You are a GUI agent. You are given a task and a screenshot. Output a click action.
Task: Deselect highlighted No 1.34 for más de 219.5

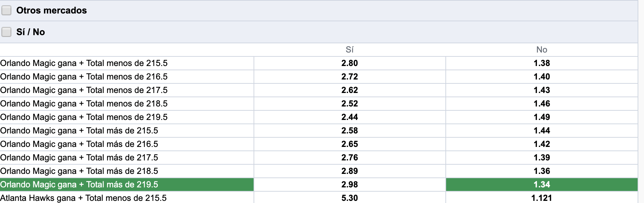(542, 185)
